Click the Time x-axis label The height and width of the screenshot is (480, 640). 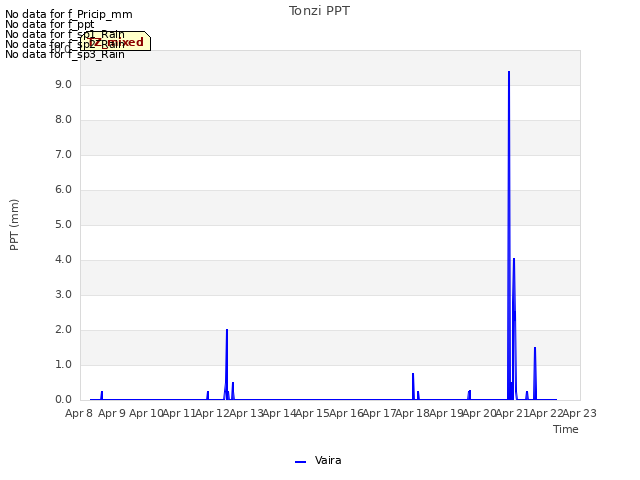point(566,429)
